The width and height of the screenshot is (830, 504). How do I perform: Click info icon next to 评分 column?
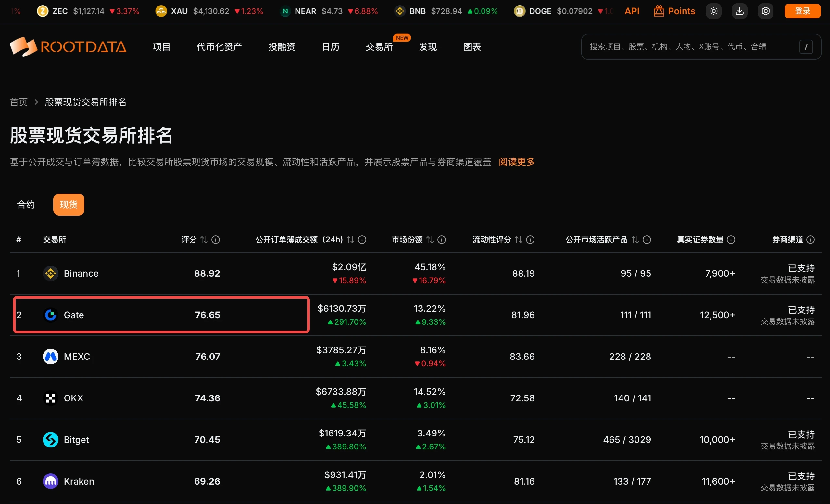(x=216, y=240)
